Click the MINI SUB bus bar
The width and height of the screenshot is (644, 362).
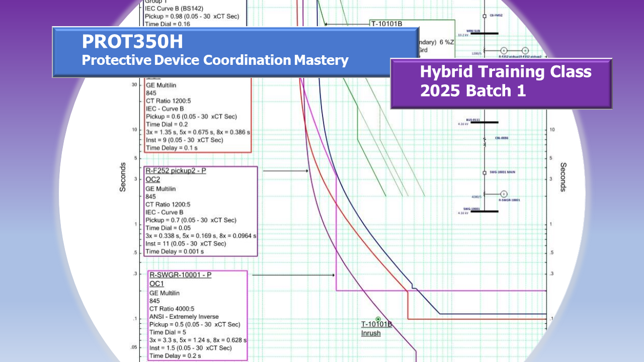484,33
